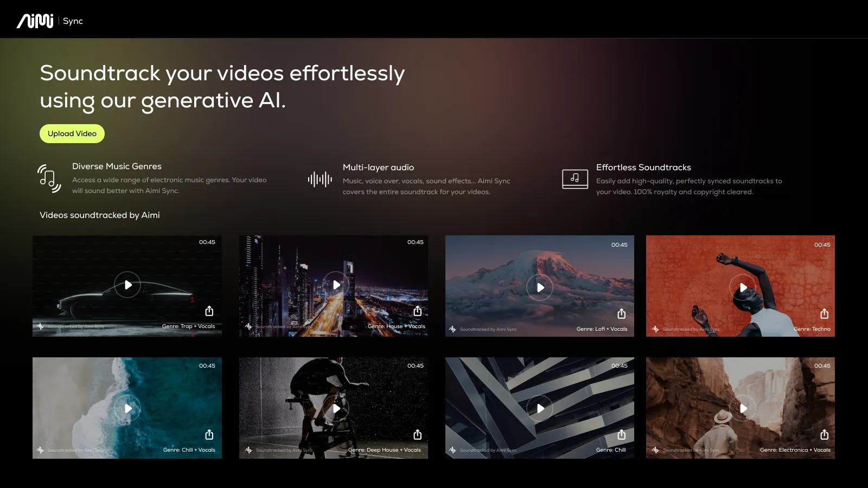Click the share icon on the Chill architecture video
Screen dimensions: 868x488
621,434
